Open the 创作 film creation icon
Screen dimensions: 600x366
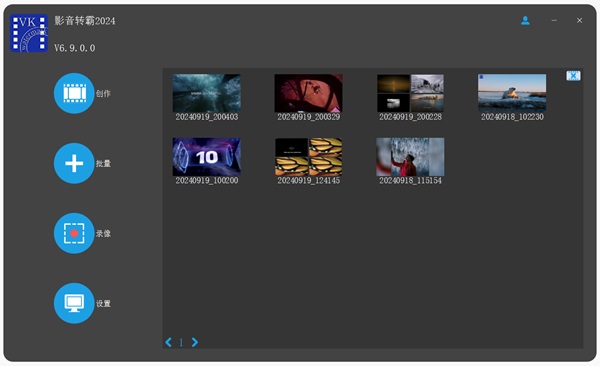74,93
